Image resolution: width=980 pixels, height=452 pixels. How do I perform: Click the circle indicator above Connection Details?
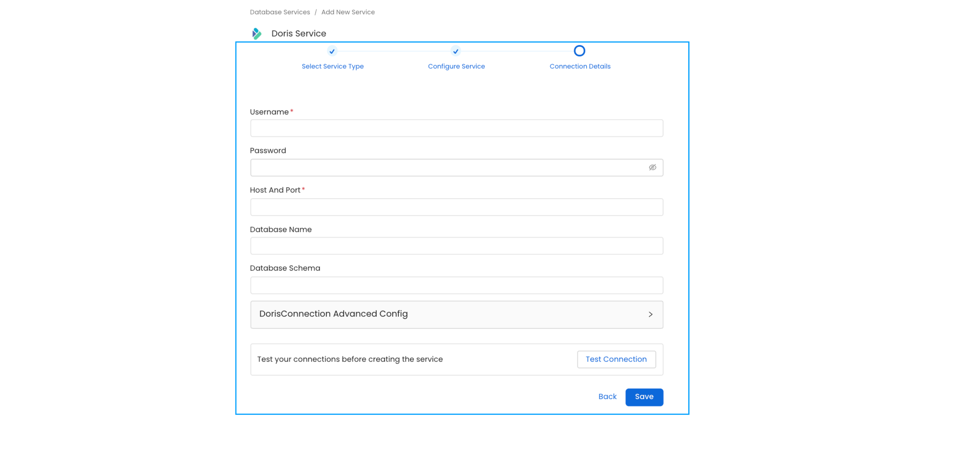point(579,50)
